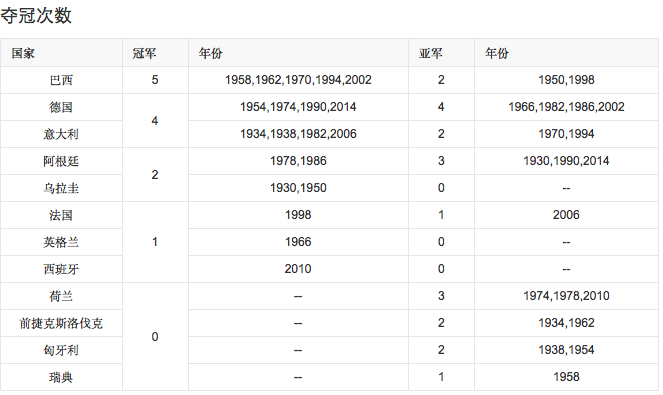The width and height of the screenshot is (663, 395).
Task: Click Brazil's years 1958,1962,1970,1994,2002
Action: (x=298, y=80)
